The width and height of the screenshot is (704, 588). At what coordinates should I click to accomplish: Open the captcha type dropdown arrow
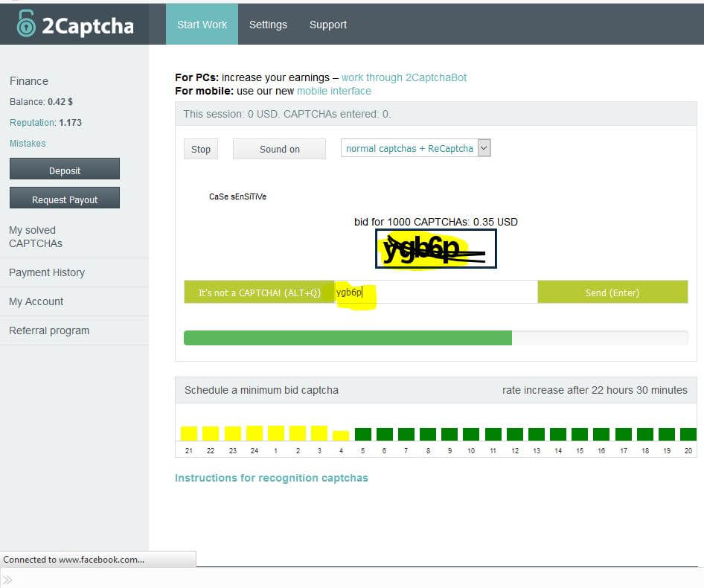(x=484, y=148)
